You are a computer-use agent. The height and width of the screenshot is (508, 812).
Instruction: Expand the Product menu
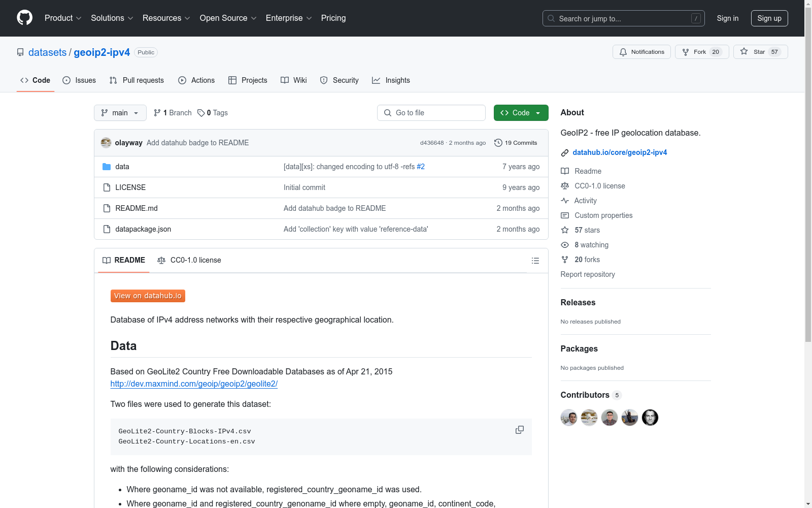(63, 18)
